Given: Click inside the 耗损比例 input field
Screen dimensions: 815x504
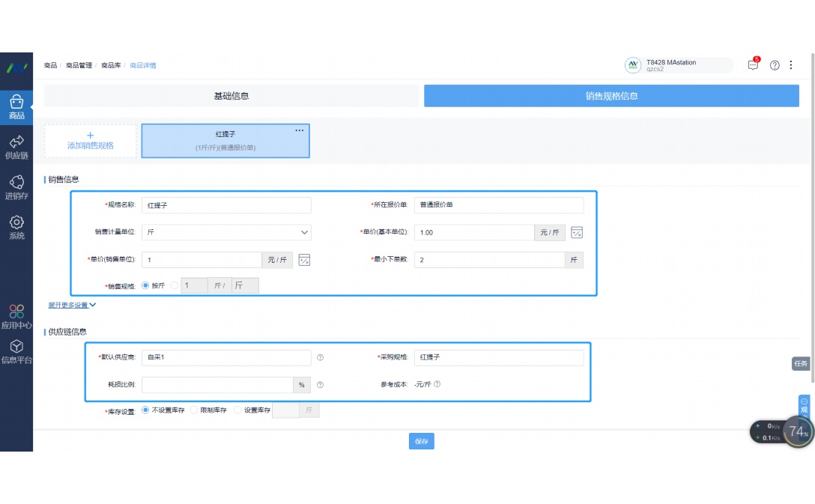Looking at the screenshot, I should point(217,384).
